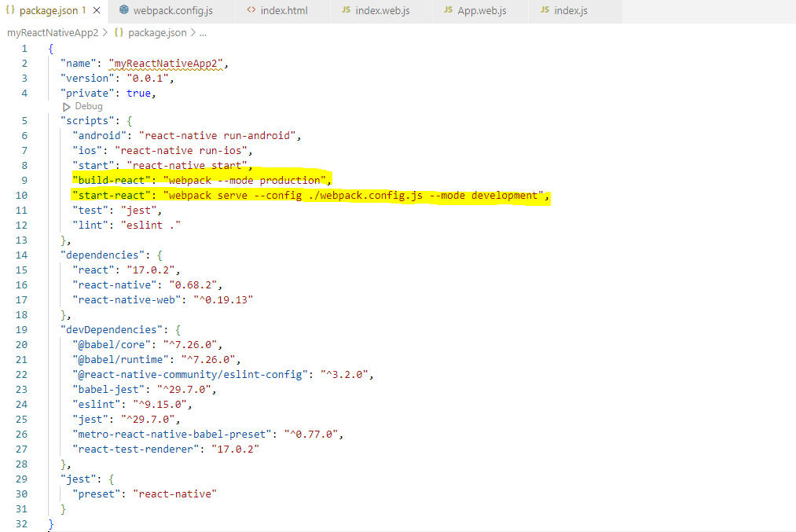Screen dimensions: 796x532
Task: Select package.json in the breadcrumb
Action: click(157, 33)
